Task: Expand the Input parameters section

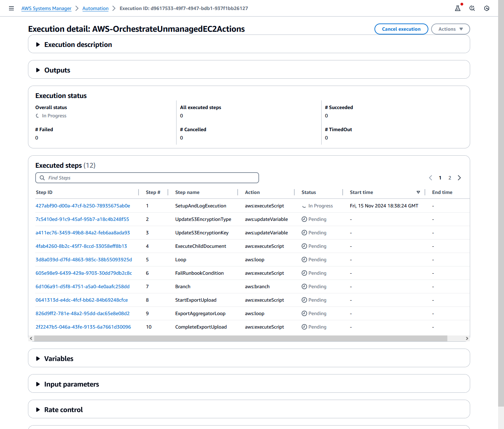Action: 38,384
